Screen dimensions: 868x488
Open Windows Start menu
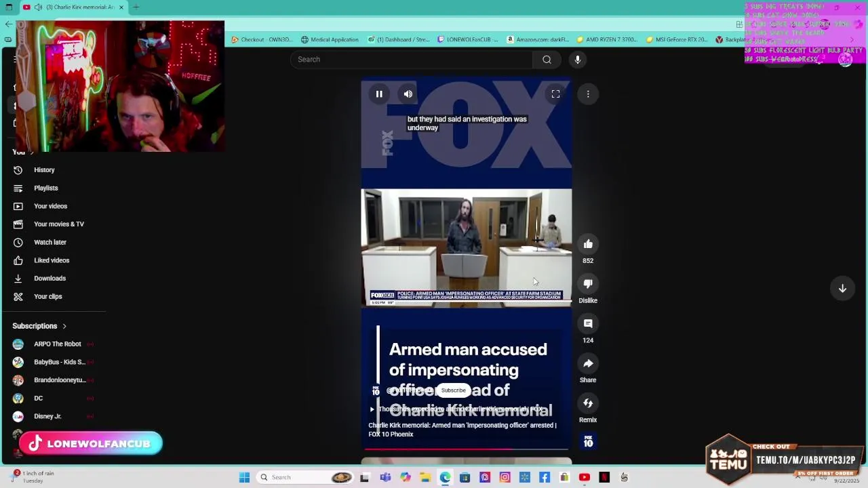[x=244, y=477]
